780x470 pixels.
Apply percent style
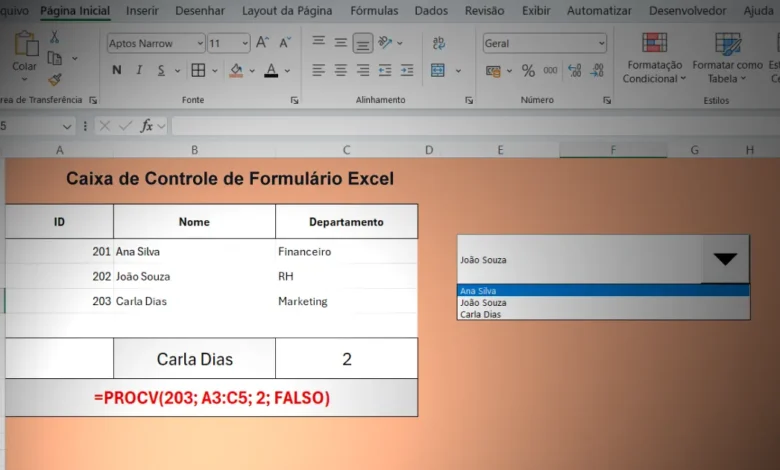pos(528,71)
